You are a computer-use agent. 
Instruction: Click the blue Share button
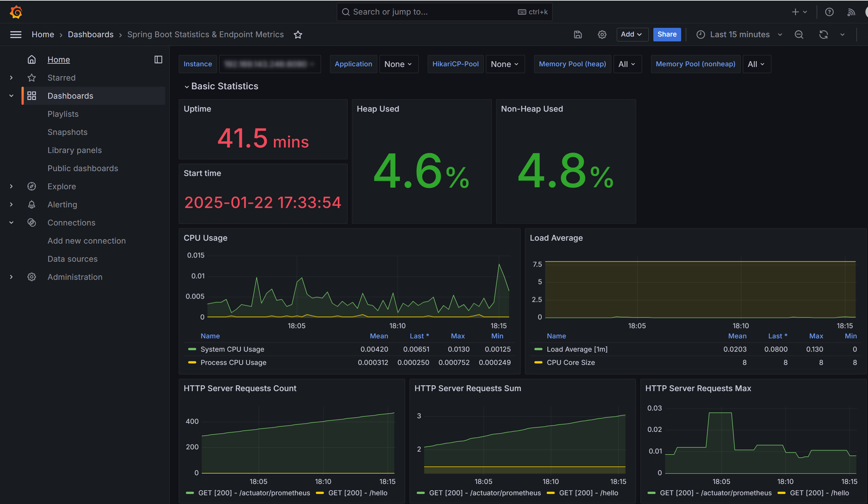(667, 35)
